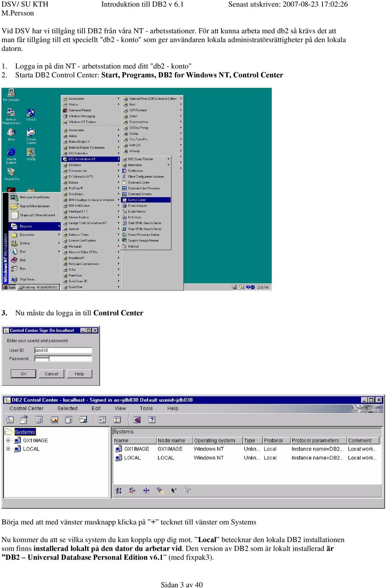
Task: Expand the GX1IMAGE tree node plus sign
Action: pos(8,440)
